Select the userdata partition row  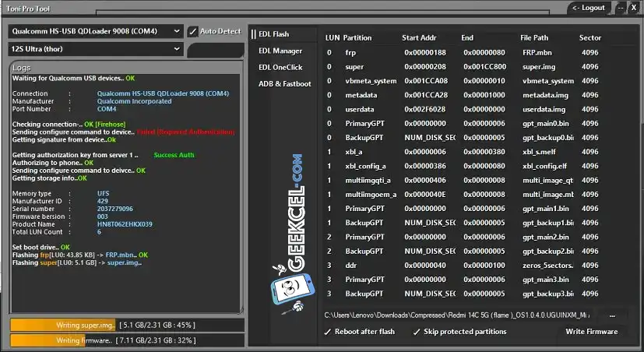click(x=462, y=109)
